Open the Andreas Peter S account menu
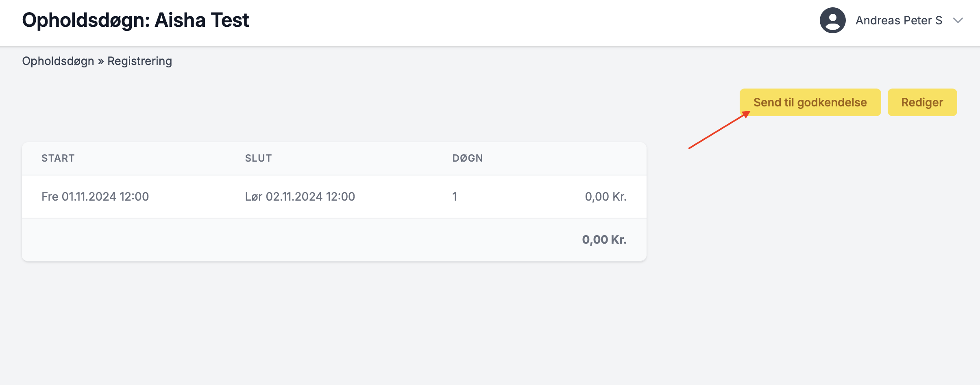 [x=899, y=20]
